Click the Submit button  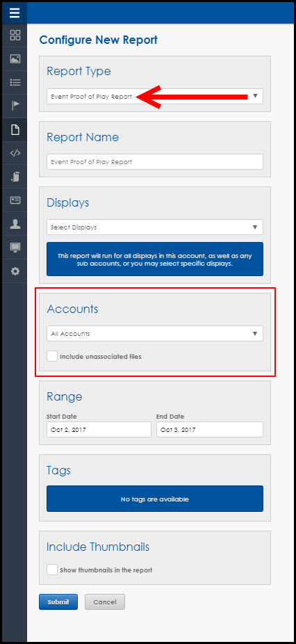tap(58, 602)
